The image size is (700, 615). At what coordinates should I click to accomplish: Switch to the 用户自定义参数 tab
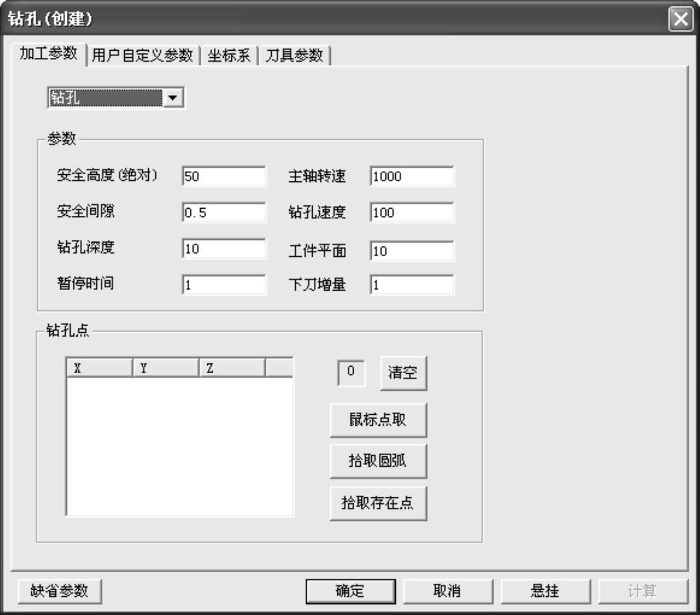pos(142,56)
